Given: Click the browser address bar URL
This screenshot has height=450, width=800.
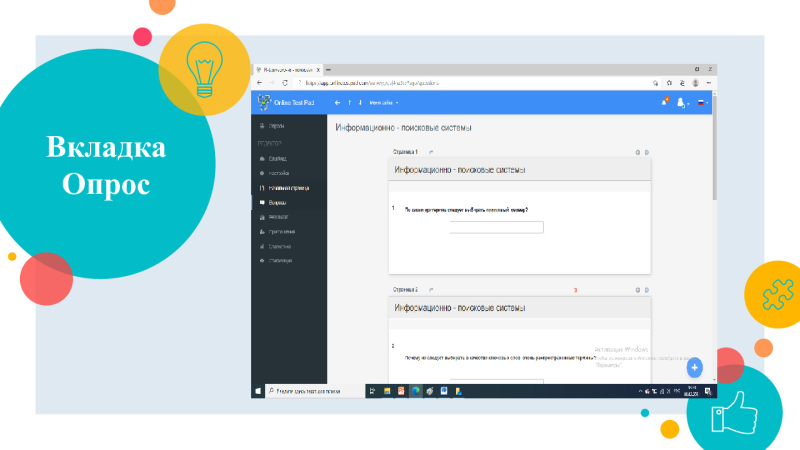Looking at the screenshot, I should point(372,83).
